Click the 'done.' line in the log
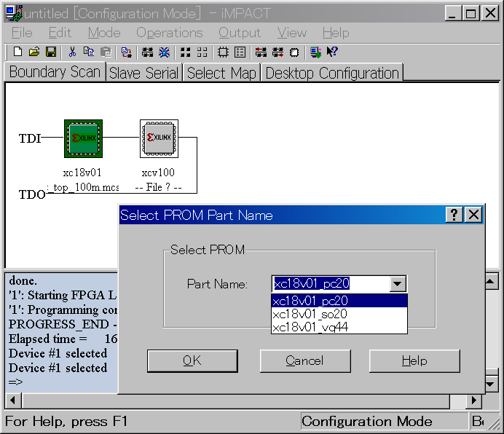 (x=23, y=280)
